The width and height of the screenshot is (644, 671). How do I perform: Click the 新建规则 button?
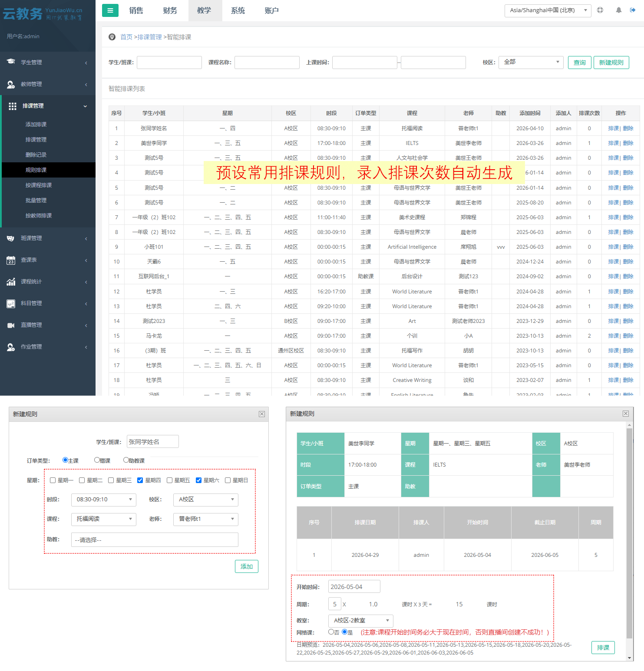click(611, 62)
